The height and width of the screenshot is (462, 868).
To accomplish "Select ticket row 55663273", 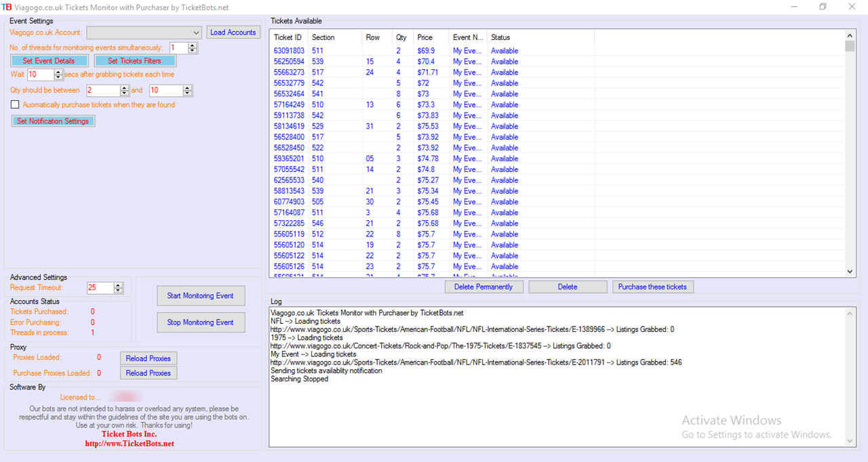I will click(557, 72).
